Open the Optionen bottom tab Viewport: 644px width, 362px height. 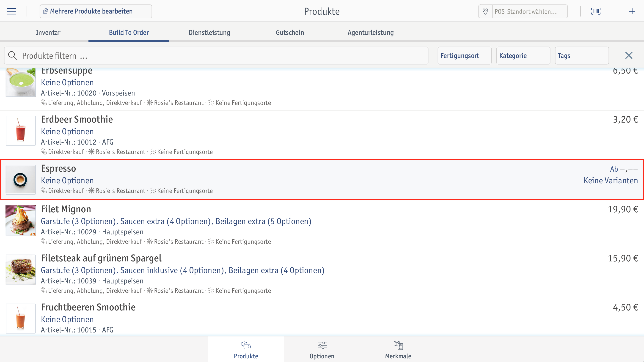[322, 349]
